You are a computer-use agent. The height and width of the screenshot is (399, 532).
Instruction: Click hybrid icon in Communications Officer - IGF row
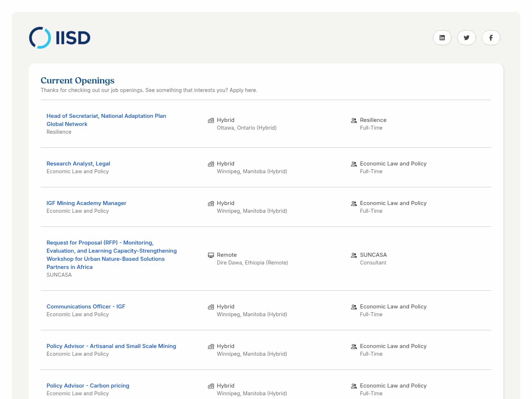coord(211,307)
